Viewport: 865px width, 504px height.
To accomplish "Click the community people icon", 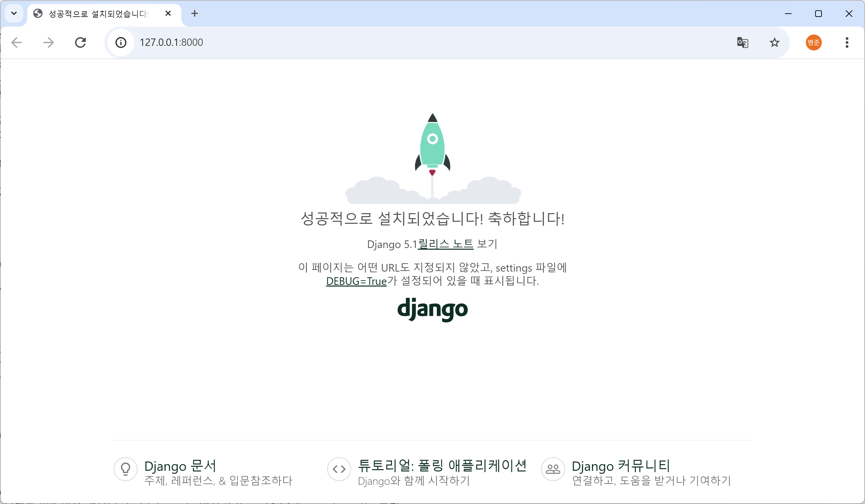I will click(553, 469).
